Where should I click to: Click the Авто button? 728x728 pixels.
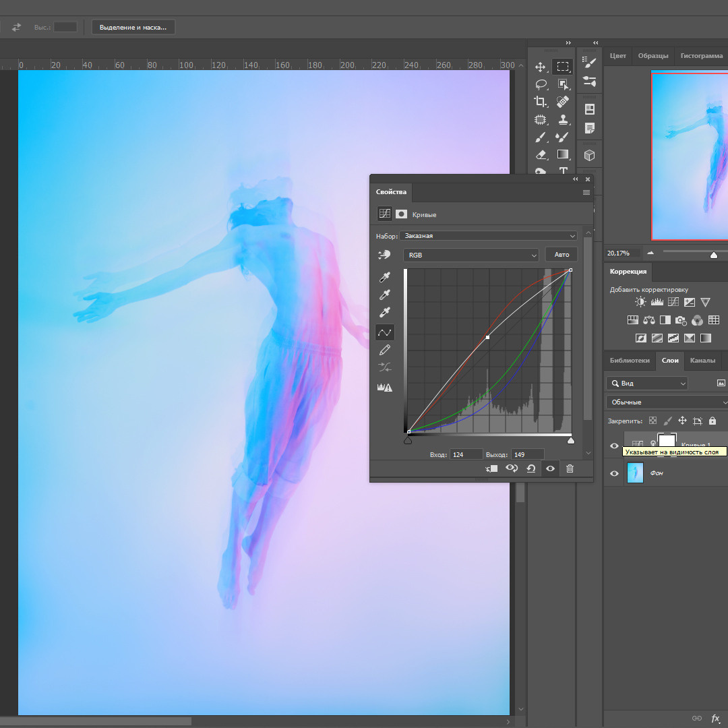coord(562,255)
